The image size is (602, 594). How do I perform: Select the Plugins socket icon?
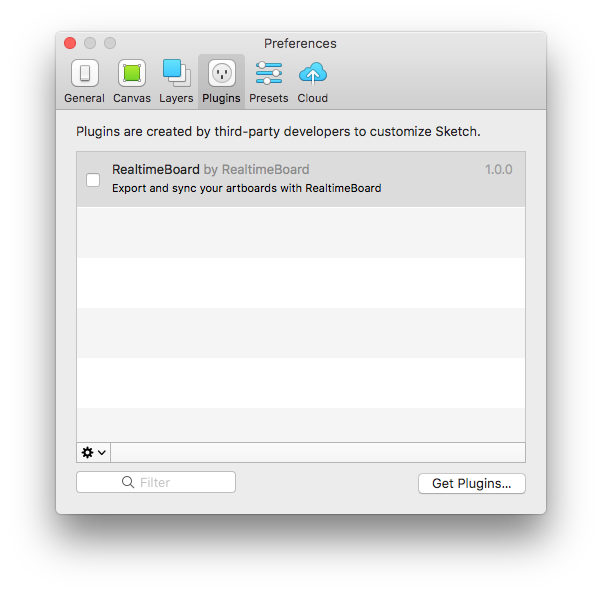221,73
